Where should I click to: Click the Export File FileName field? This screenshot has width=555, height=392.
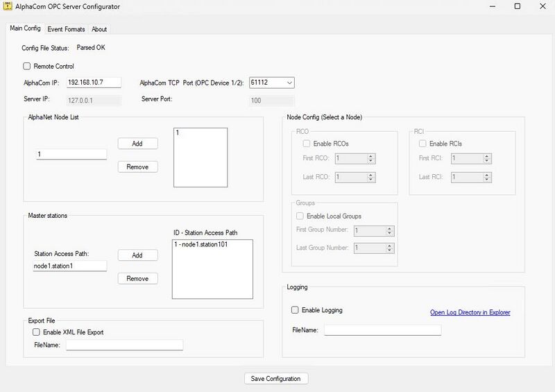(x=124, y=345)
